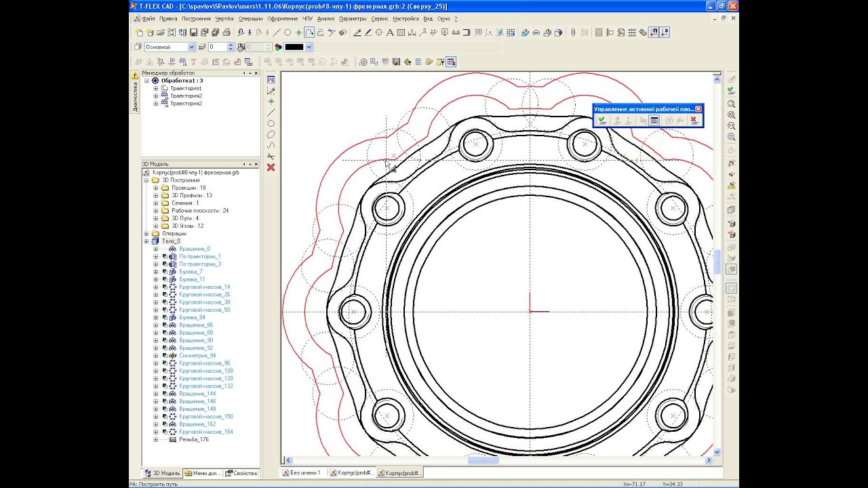868x488 pixels.
Task: Open the ЧПУ menu
Action: tap(308, 19)
